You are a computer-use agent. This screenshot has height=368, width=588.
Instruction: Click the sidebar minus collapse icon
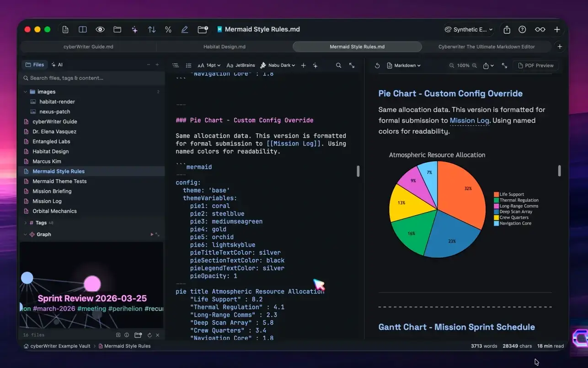(x=149, y=65)
